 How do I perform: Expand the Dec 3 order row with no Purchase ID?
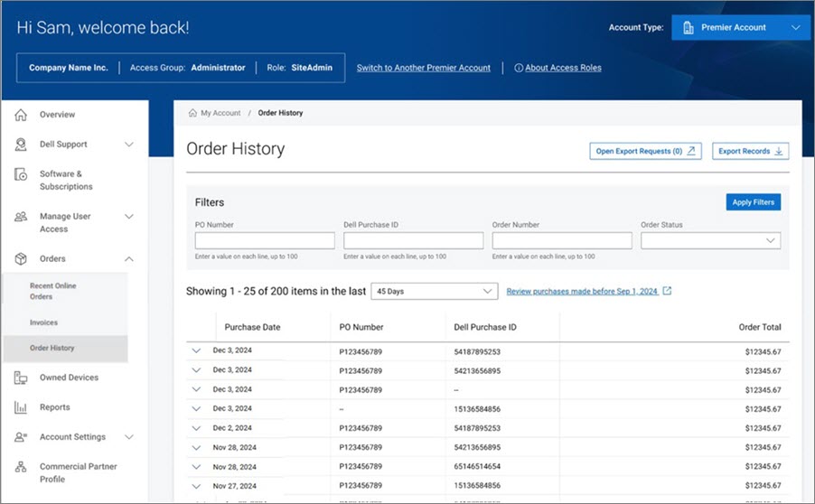tap(196, 389)
